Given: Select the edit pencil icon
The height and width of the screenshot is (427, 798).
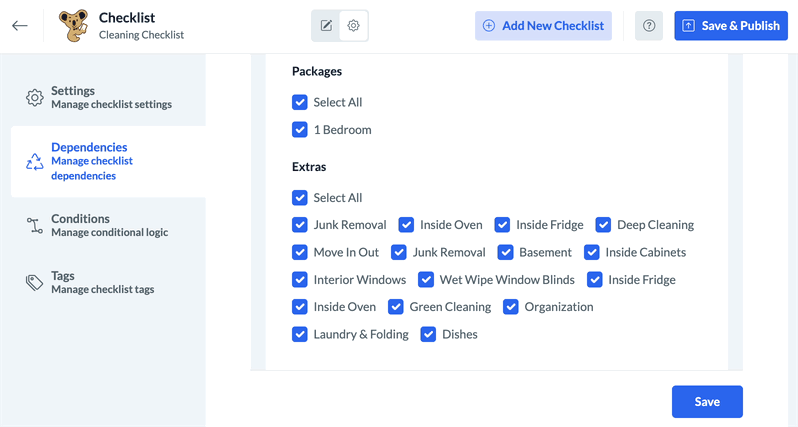Looking at the screenshot, I should click(326, 26).
